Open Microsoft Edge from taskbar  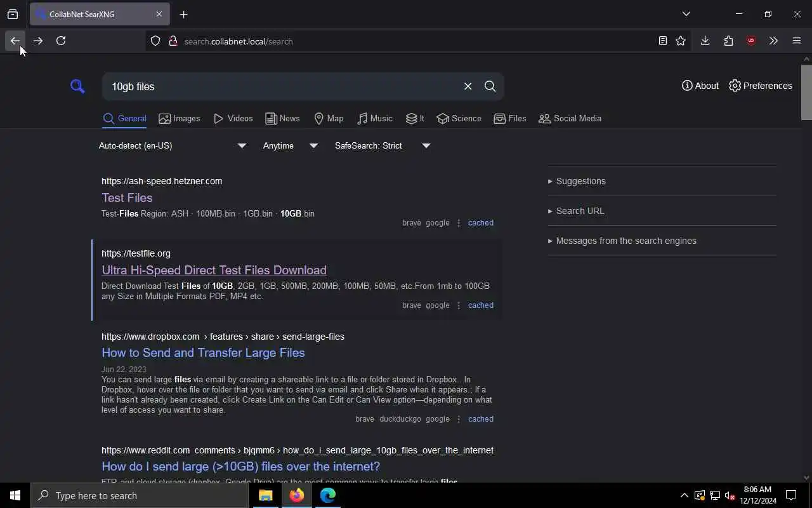tap(327, 495)
